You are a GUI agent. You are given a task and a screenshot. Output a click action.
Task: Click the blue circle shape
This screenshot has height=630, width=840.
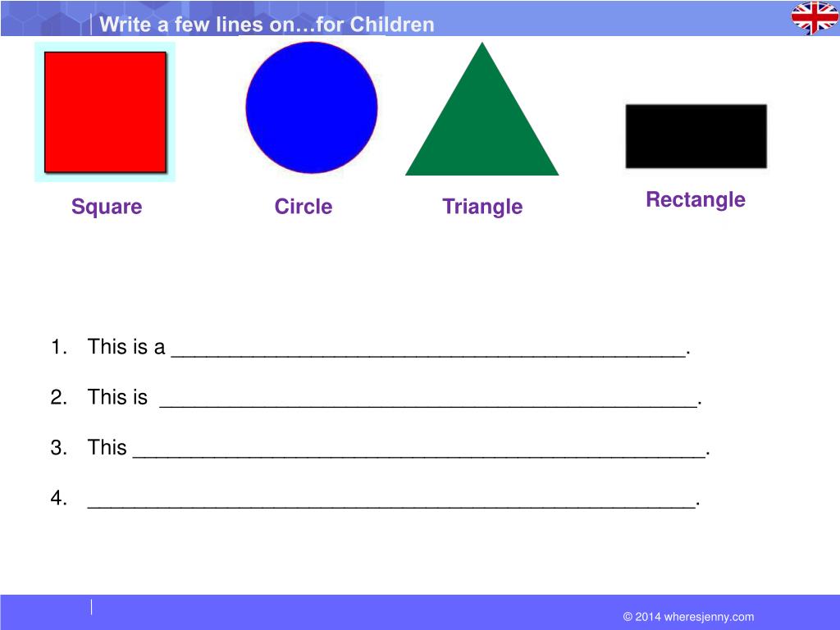pyautogui.click(x=311, y=107)
